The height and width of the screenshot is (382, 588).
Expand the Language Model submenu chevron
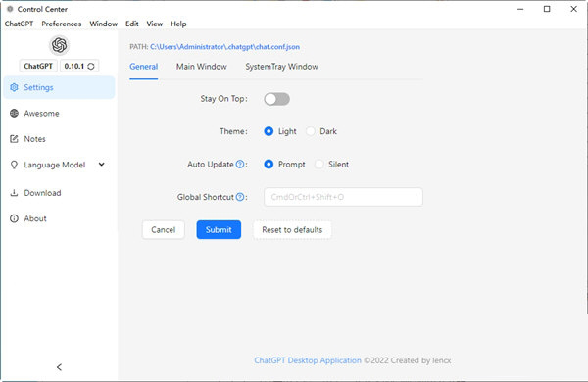click(102, 165)
